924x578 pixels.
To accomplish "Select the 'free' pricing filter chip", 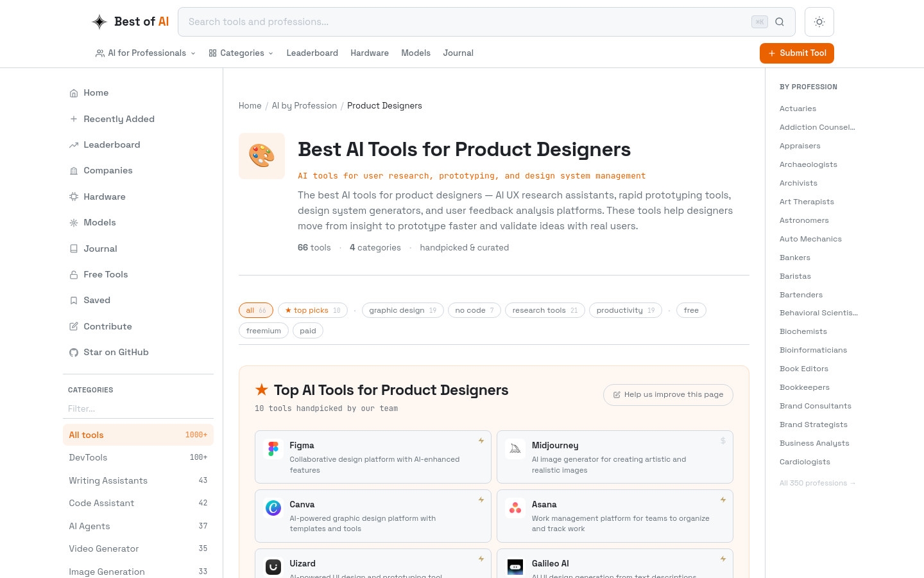I will (x=691, y=310).
